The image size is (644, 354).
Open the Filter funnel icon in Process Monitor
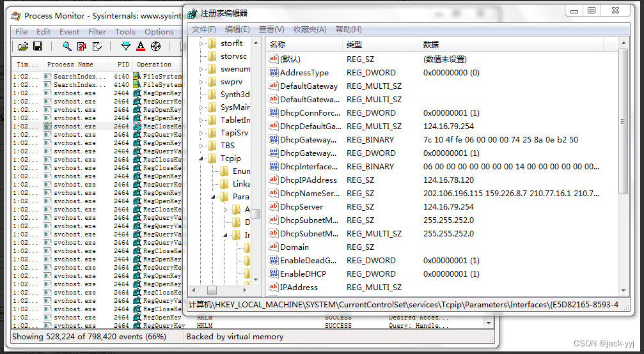pyautogui.click(x=126, y=47)
